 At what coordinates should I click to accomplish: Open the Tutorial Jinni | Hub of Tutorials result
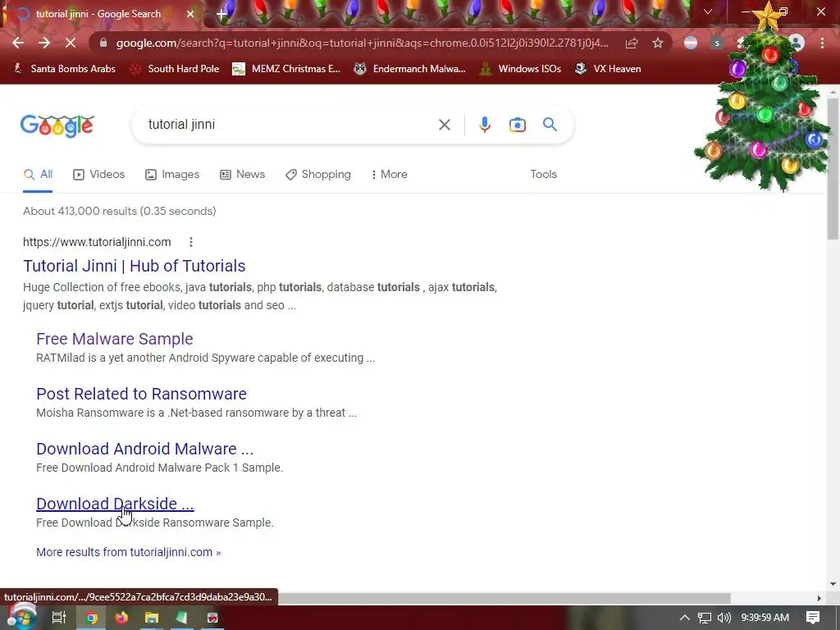[135, 266]
